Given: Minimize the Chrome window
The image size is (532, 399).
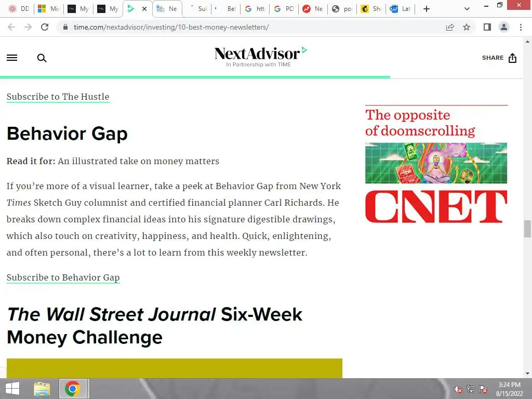Looking at the screenshot, I should point(486,6).
